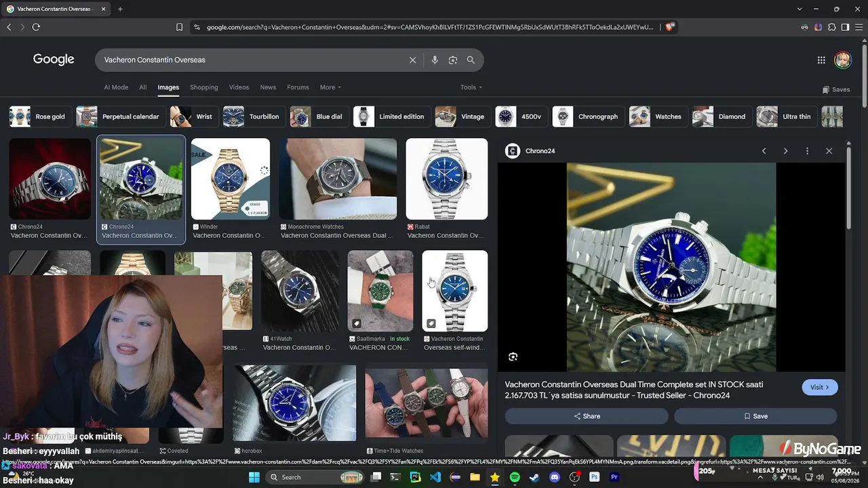Open the browser extensions puzzle icon
Image resolution: width=868 pixels, height=488 pixels.
832,27
